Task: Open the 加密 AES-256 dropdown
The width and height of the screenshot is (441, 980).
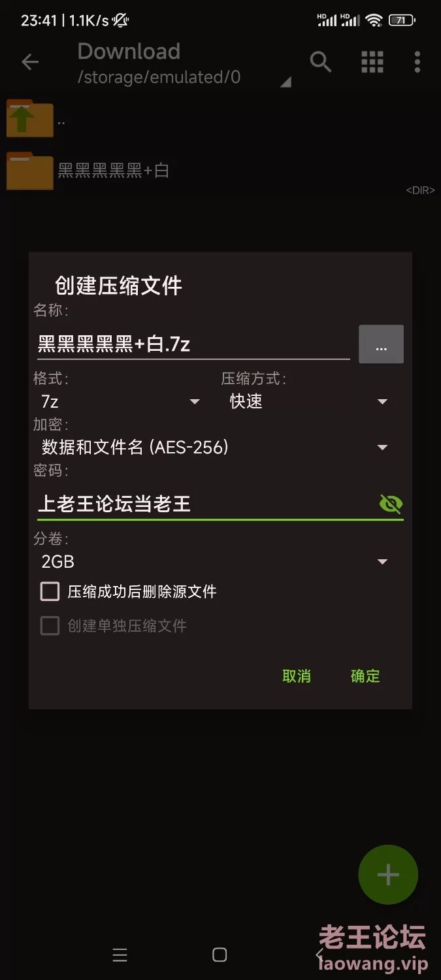Action: (214, 448)
